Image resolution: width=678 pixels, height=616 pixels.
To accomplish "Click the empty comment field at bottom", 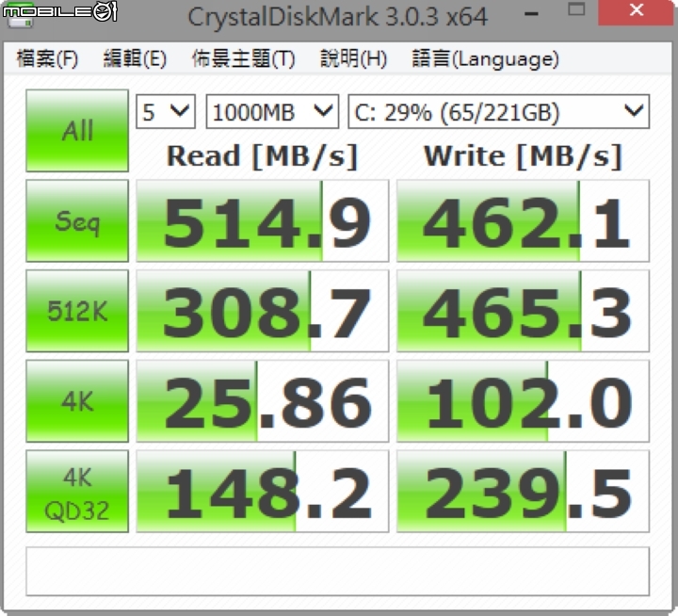I will 338,572.
